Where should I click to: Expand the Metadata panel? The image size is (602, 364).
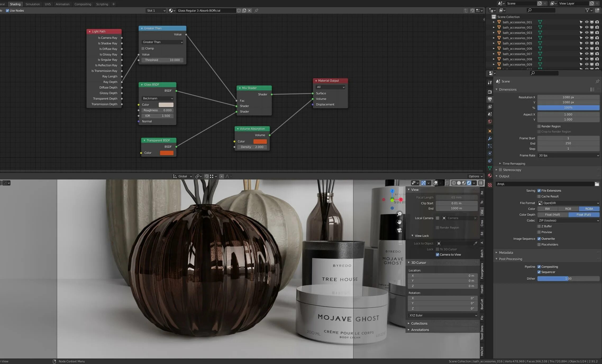click(506, 252)
